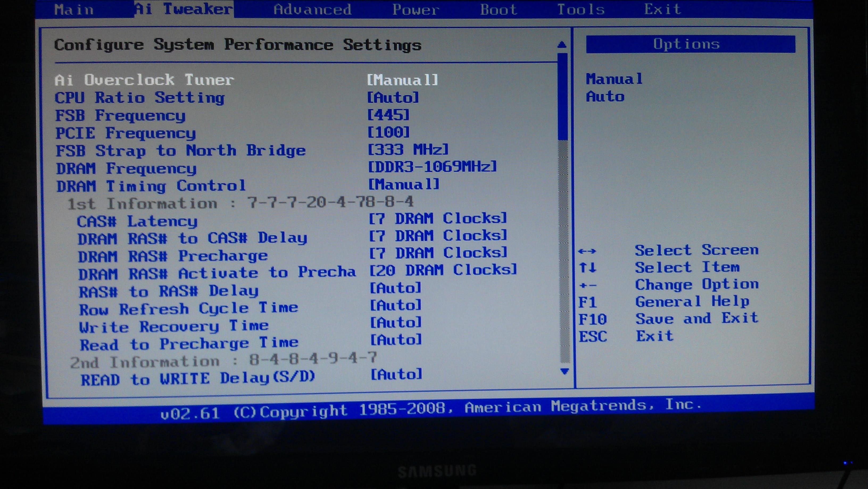868x489 pixels.
Task: Choose Auto in the Options panel
Action: point(605,97)
